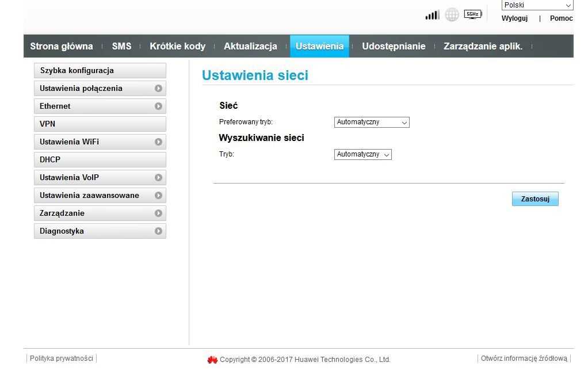Viewport: 588px width, 370px height.
Task: Click the Wyszukiwanie sieci section heading
Action: tap(261, 138)
